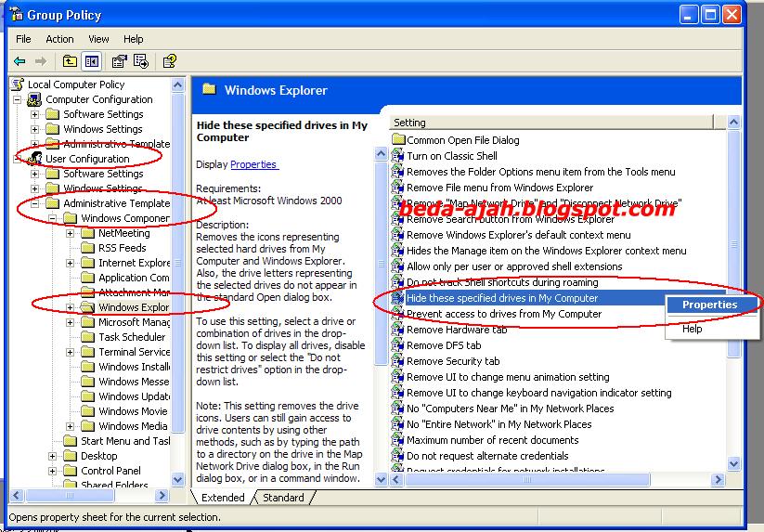Collapse the Windows Components node

tap(53, 218)
